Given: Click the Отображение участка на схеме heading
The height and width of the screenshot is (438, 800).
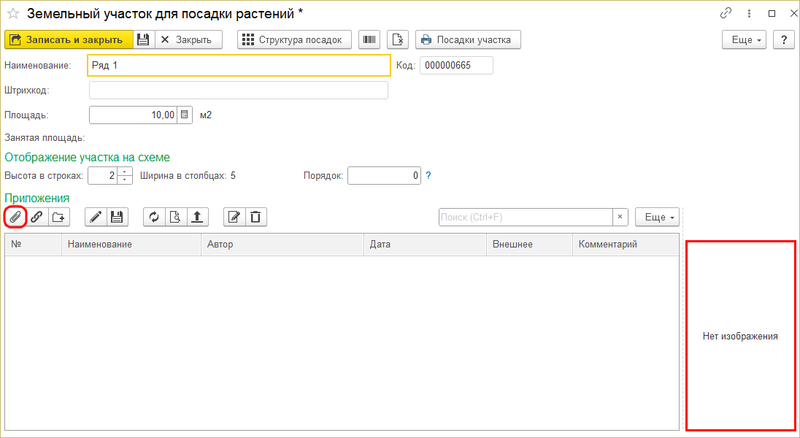Looking at the screenshot, I should click(x=87, y=157).
